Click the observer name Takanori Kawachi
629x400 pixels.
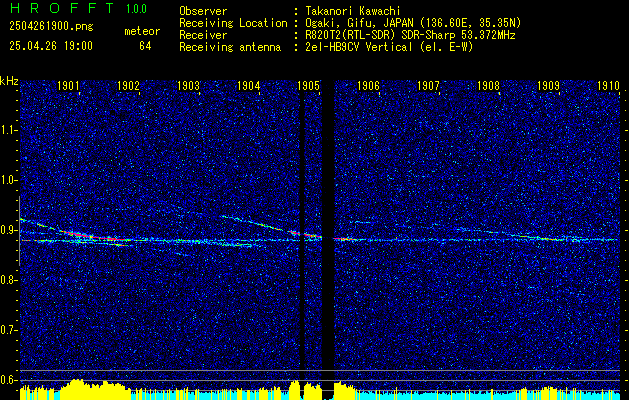[x=353, y=11]
